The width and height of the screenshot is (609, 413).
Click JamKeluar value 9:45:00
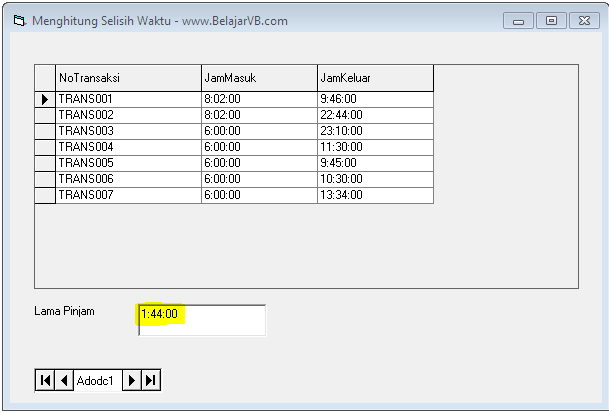(375, 163)
